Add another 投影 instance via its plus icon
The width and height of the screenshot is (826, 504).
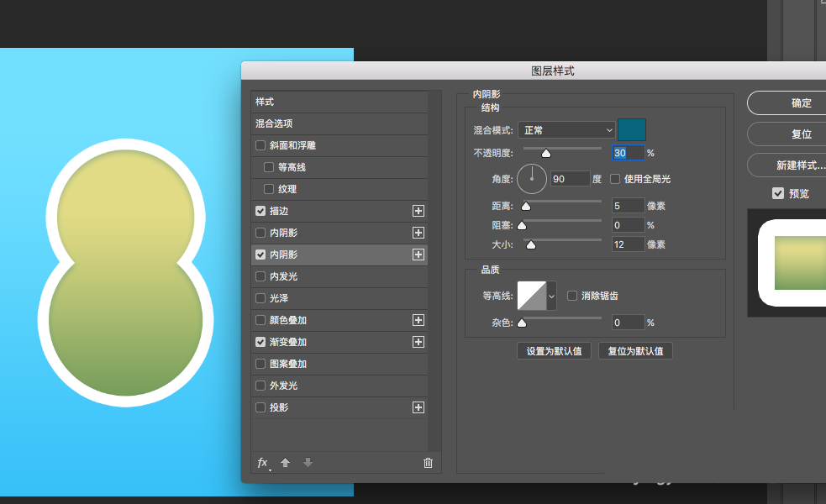tap(418, 407)
